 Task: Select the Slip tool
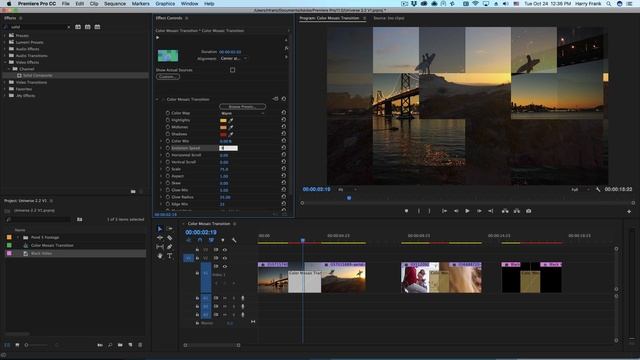pos(160,247)
